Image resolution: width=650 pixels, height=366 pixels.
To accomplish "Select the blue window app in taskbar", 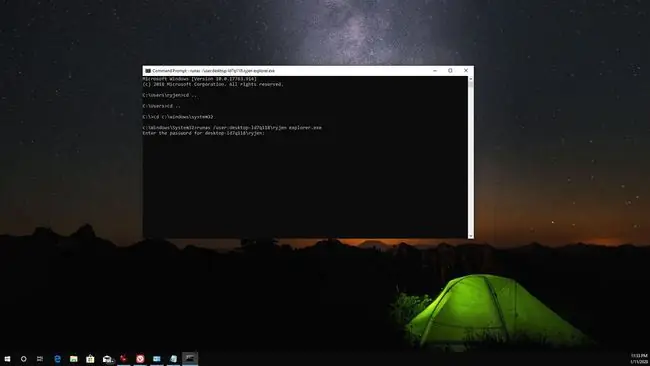I will click(157, 359).
